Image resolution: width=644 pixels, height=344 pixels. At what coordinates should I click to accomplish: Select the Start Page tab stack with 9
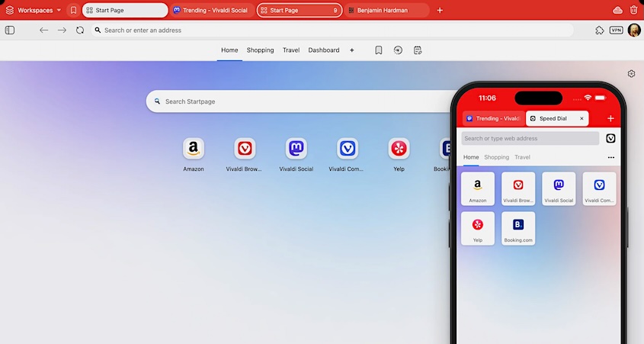(300, 10)
